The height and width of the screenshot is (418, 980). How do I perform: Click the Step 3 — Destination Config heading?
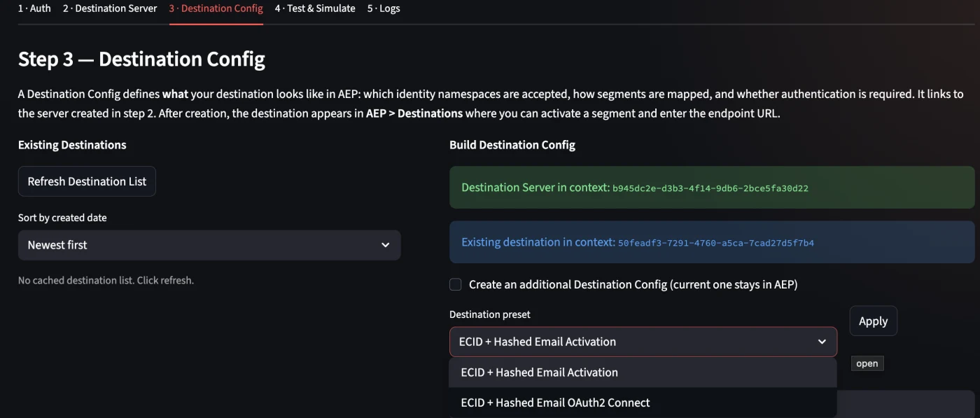tap(141, 60)
